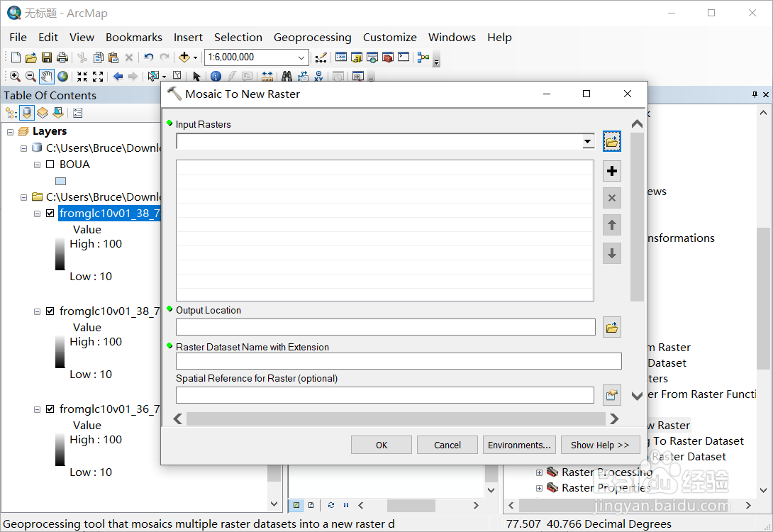Open a map document with Open icon
Screen dimensions: 773x532
[x=31, y=57]
